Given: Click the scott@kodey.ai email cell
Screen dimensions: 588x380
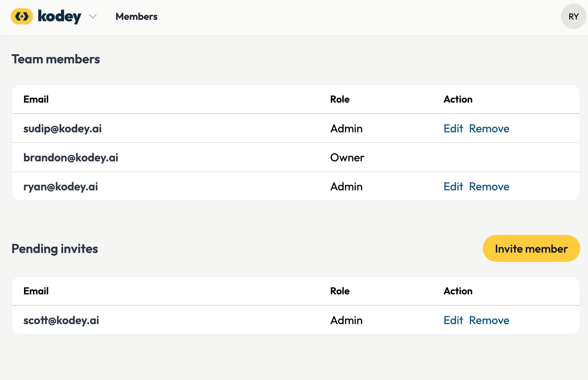Looking at the screenshot, I should [x=61, y=320].
